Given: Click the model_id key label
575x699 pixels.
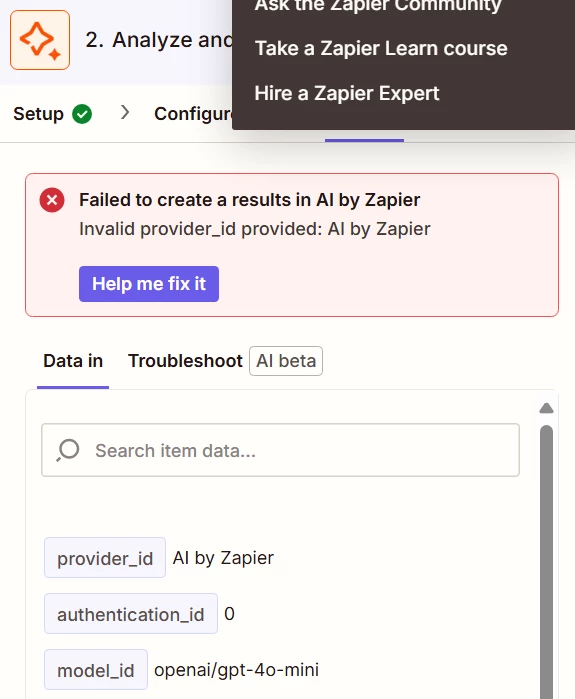Looking at the screenshot, I should coord(95,670).
